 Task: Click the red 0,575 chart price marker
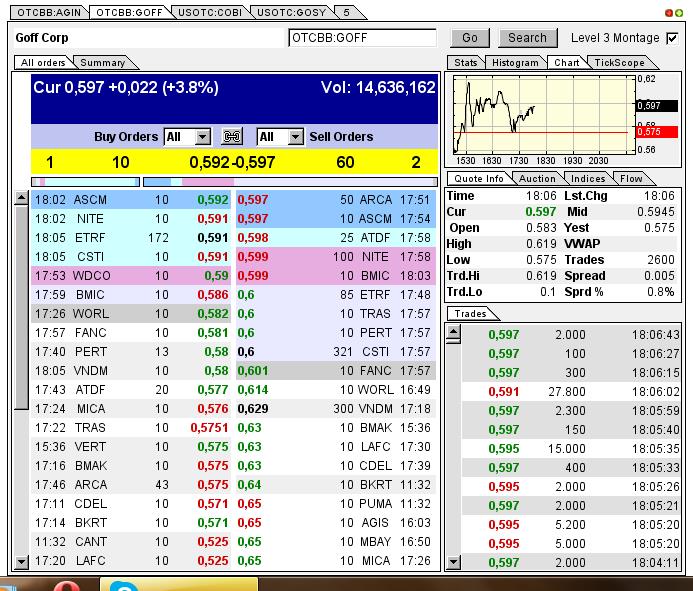tap(657, 132)
